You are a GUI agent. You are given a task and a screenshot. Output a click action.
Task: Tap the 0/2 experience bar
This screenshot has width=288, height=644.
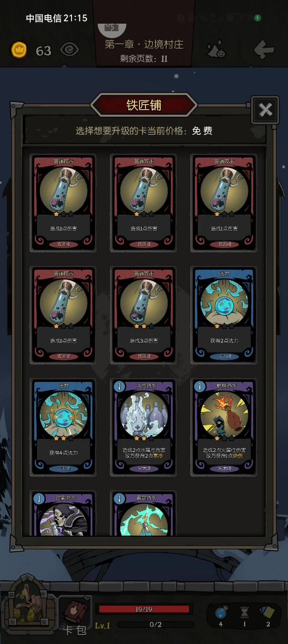(156, 625)
